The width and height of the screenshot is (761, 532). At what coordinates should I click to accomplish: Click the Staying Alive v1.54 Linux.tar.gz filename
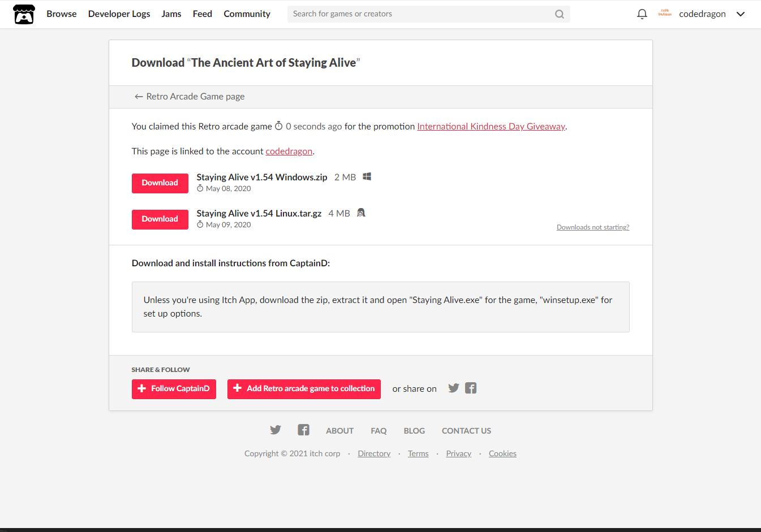click(x=259, y=213)
